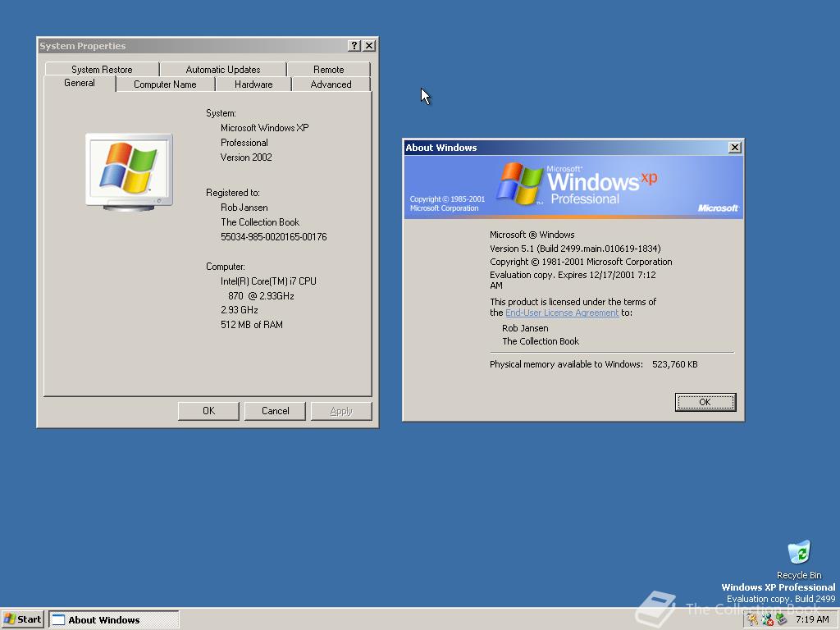The height and width of the screenshot is (630, 840).
Task: Click the taskbar clock showing 7:19 AM
Action: click(812, 620)
